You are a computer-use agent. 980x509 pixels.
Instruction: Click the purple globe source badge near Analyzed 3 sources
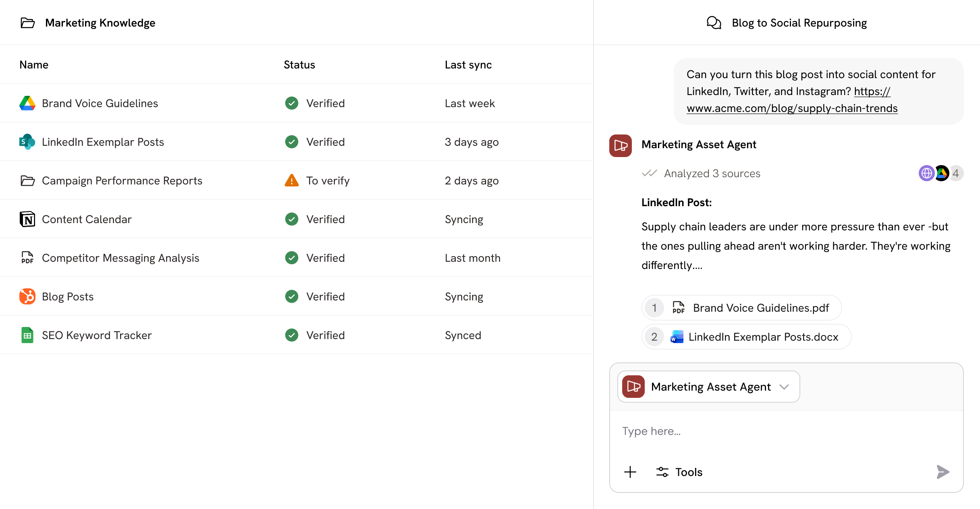point(926,173)
